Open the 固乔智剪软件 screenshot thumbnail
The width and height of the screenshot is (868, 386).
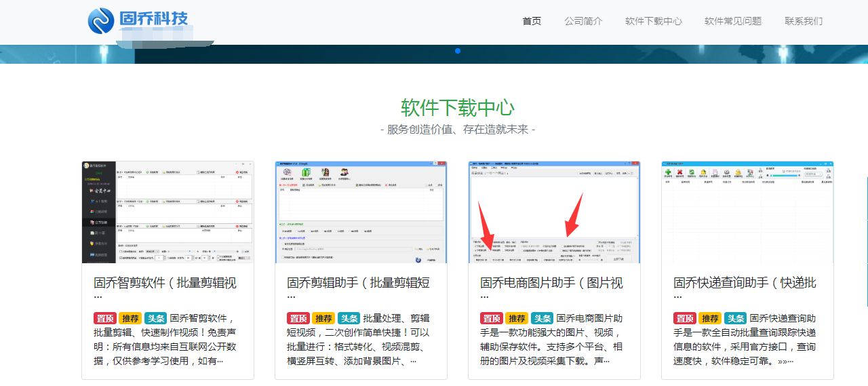tap(167, 212)
